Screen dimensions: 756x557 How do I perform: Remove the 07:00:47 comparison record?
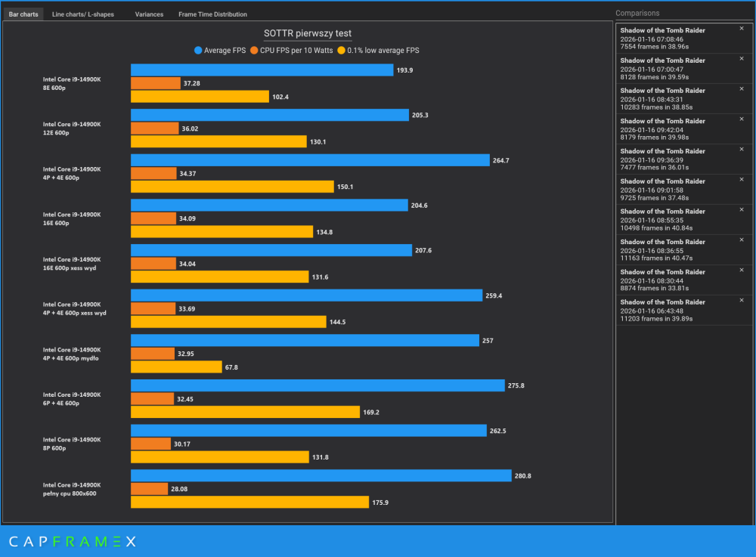click(742, 59)
